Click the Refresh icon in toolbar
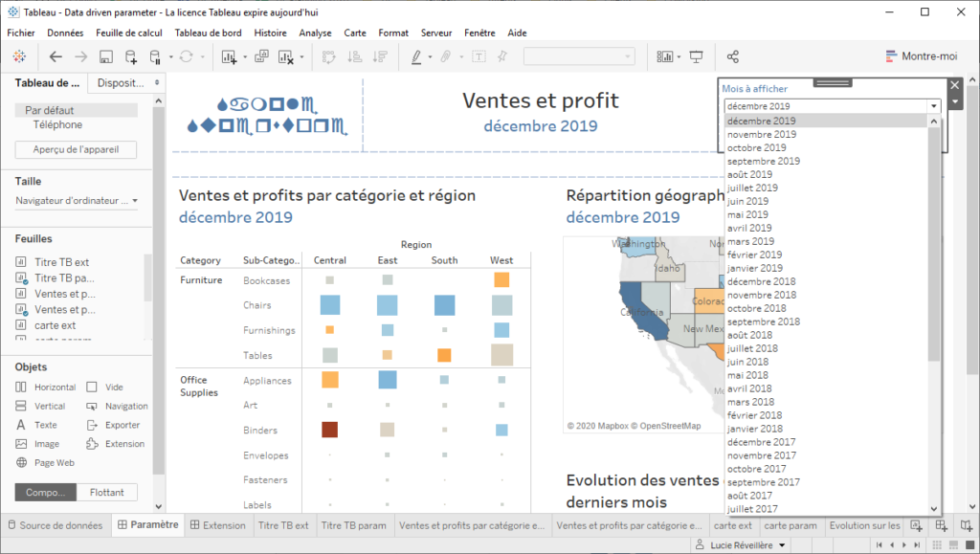The image size is (980, 554). (187, 56)
